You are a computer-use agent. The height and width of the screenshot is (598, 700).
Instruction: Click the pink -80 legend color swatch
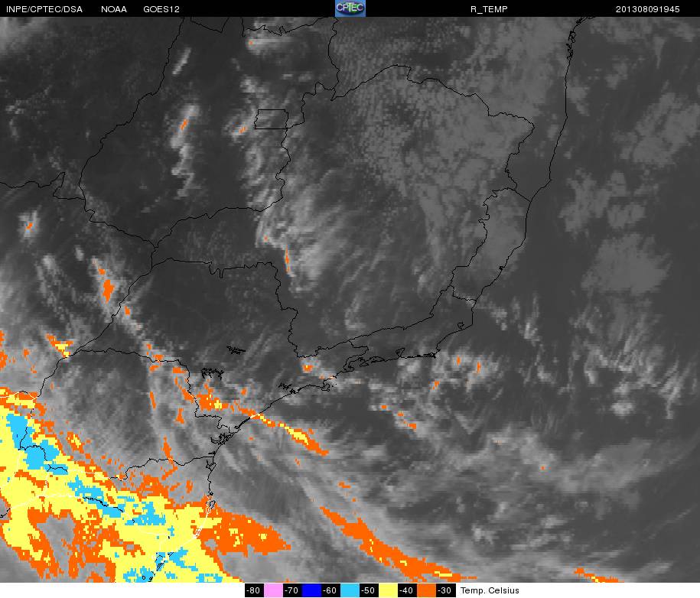pos(273,590)
